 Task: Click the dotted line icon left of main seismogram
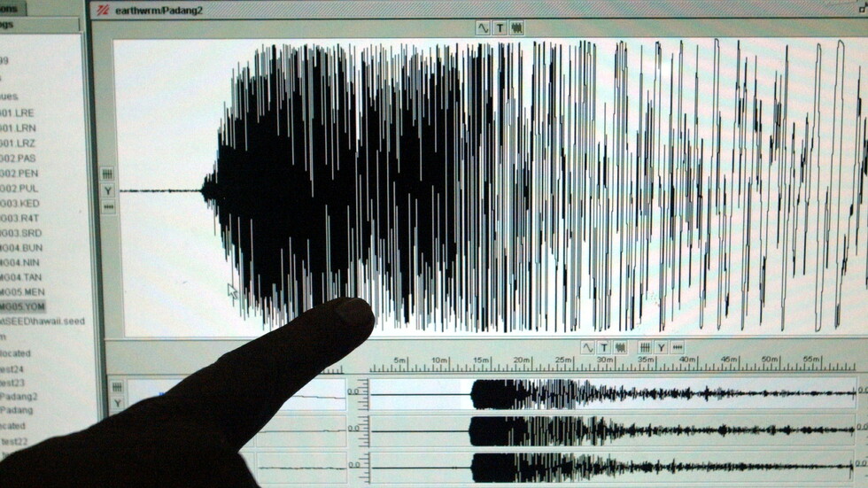(x=107, y=207)
